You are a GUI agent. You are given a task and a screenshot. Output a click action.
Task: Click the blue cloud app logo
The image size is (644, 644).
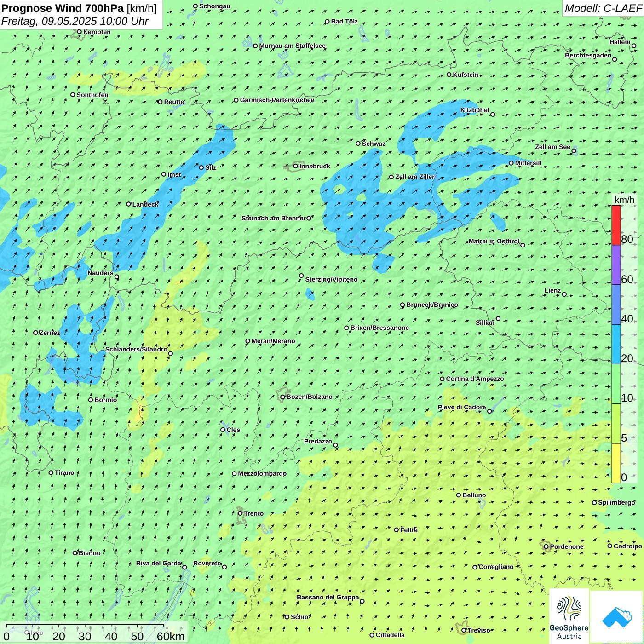(x=617, y=617)
